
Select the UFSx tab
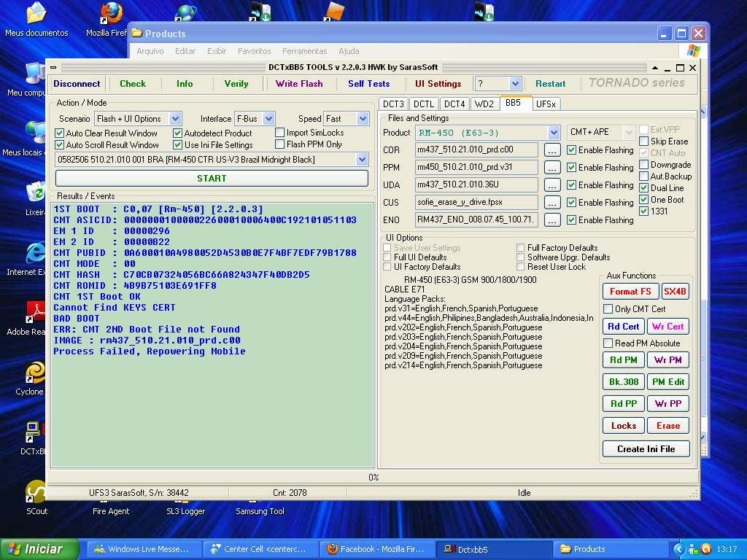click(x=546, y=104)
